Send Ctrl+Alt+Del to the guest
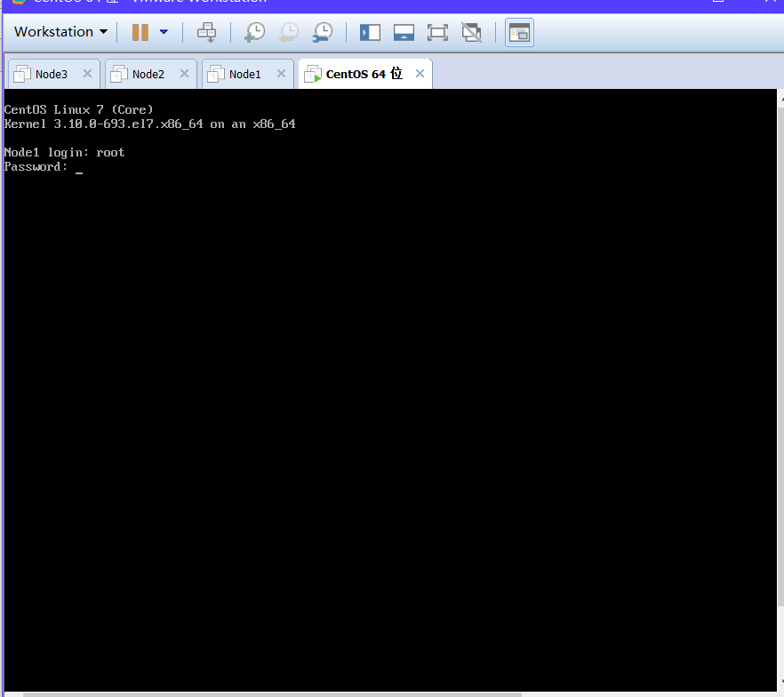 (x=206, y=33)
